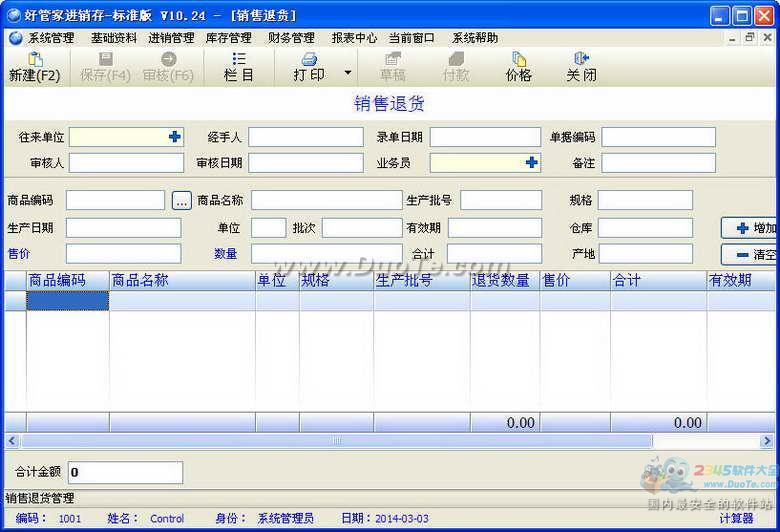Click the 单位 input field
The width and height of the screenshot is (780, 532).
coord(269,228)
